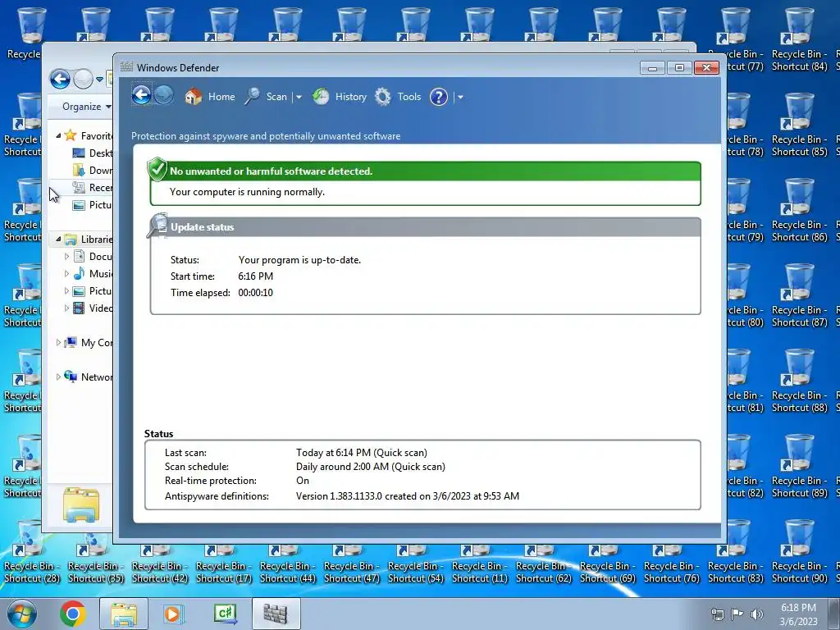Viewport: 840px width, 630px height.
Task: Select Favorites in Explorer navigation pane
Action: point(88,135)
